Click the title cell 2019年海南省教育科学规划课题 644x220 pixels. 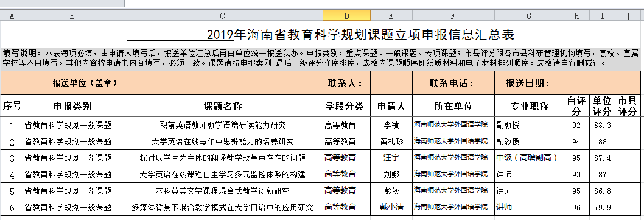pos(361,34)
